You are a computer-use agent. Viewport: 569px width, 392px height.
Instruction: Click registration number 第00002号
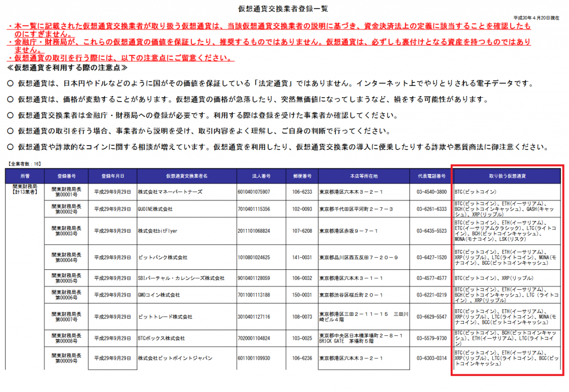(67, 212)
